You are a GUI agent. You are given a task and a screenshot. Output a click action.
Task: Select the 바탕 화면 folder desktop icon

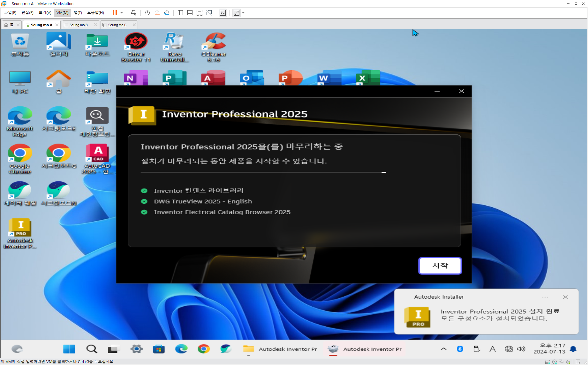[97, 82]
